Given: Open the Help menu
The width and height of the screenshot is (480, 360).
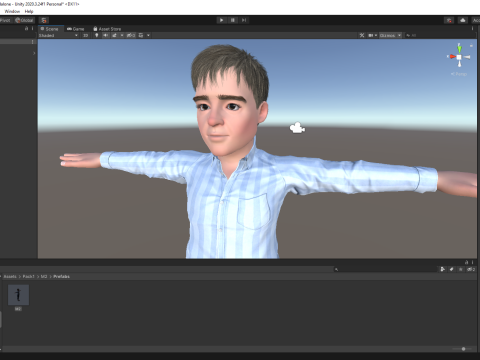Looking at the screenshot, I should pos(29,11).
